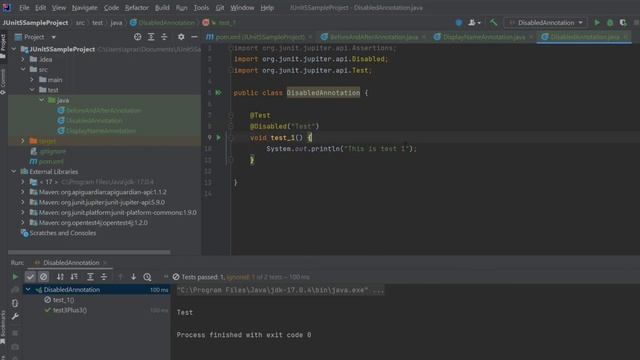Collapse the java folder under test
Screen dimensions: 640x360
point(41,100)
